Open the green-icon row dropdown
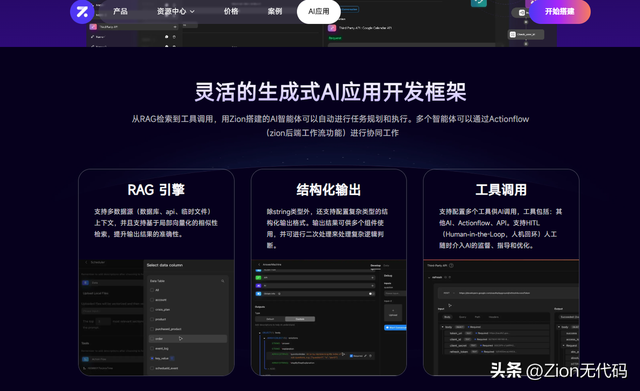Screen dimensions: 640x391 372,278
